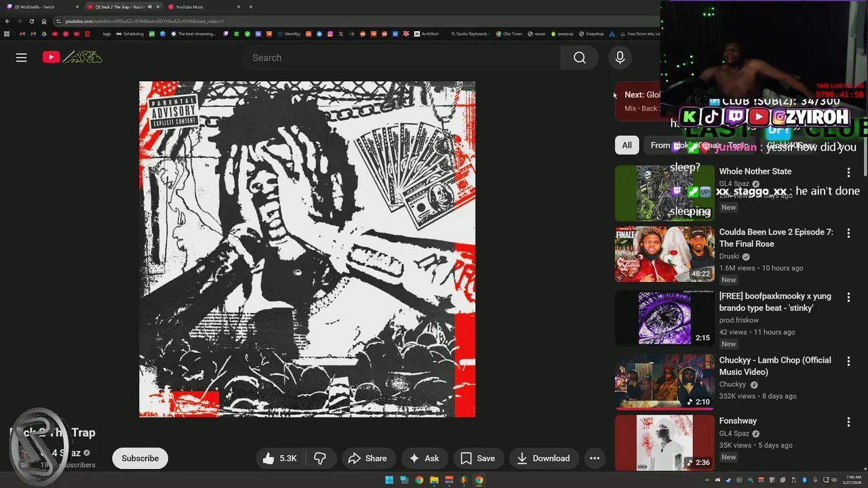Open the Chrome apps grid bookmark icon

(x=7, y=34)
